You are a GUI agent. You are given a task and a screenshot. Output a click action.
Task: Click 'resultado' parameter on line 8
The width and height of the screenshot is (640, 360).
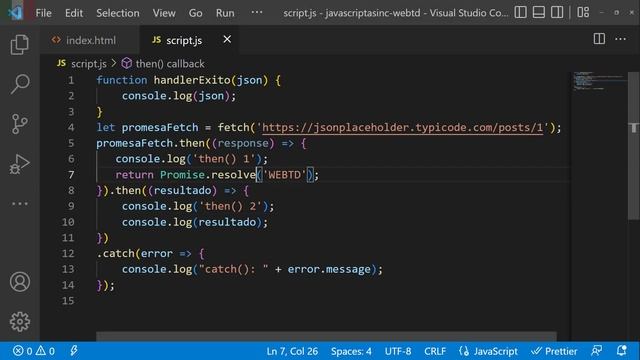coord(182,190)
